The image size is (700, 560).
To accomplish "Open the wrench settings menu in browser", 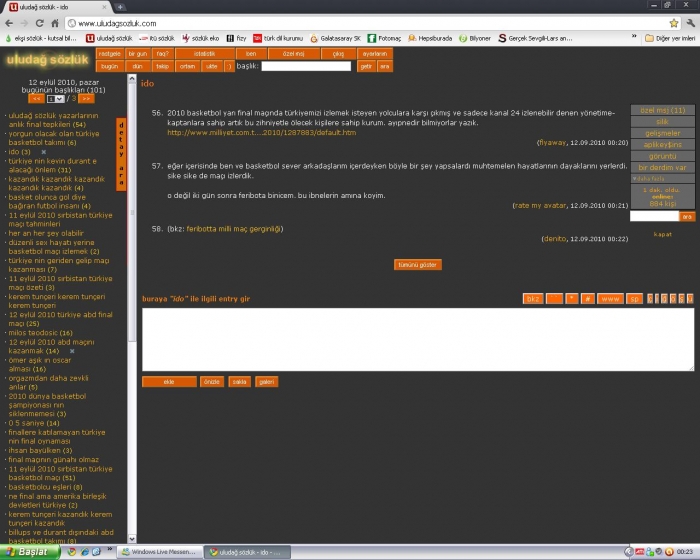I will (690, 23).
